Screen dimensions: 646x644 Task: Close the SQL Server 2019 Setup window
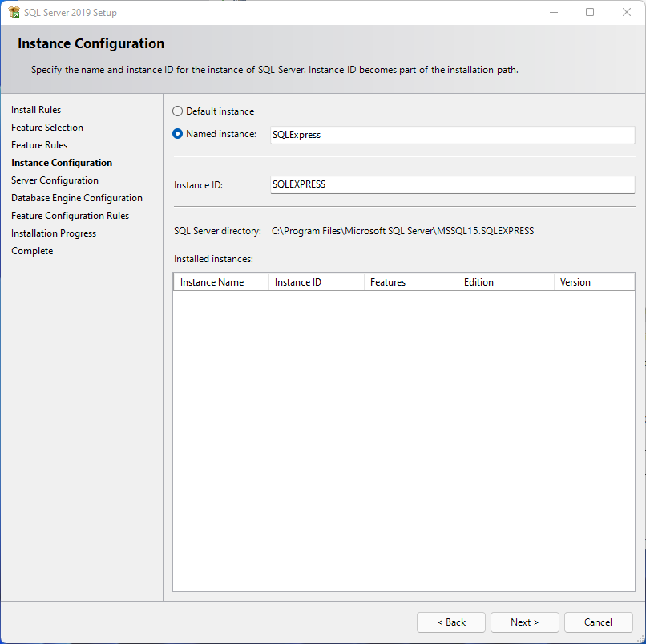627,12
